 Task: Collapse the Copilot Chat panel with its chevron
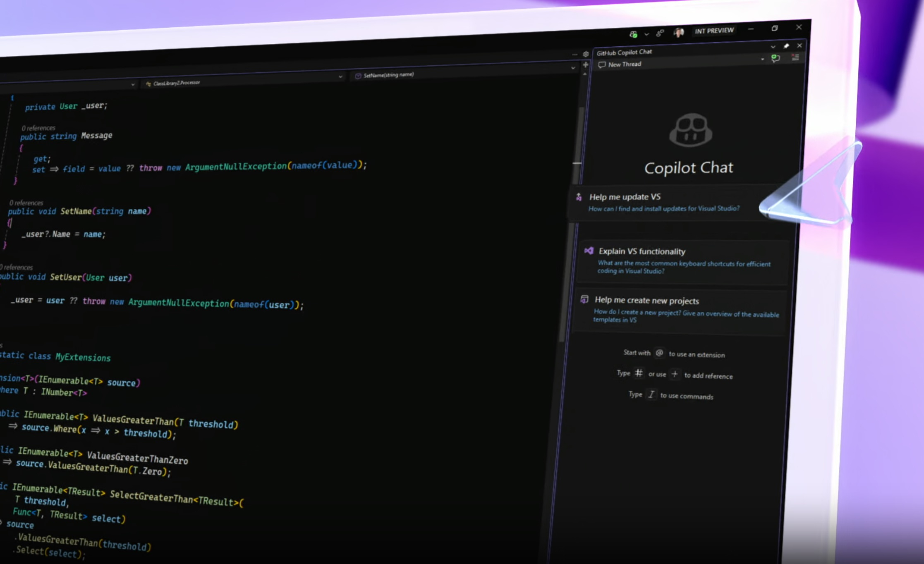(773, 47)
